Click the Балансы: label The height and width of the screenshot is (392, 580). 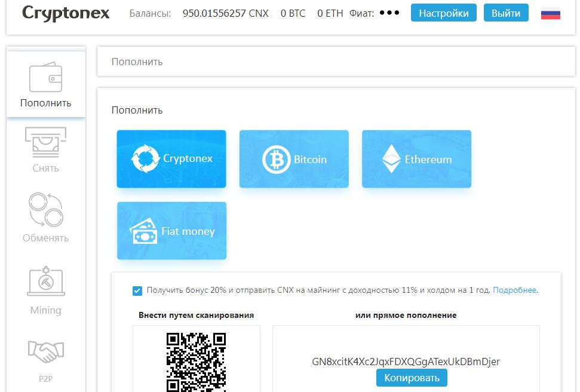(150, 13)
